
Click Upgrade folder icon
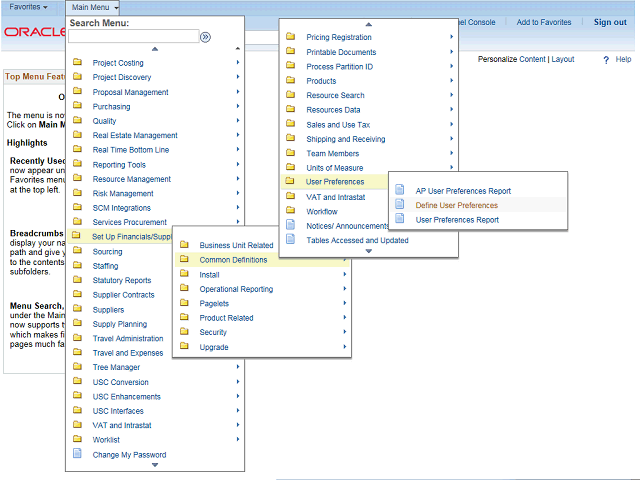(184, 346)
